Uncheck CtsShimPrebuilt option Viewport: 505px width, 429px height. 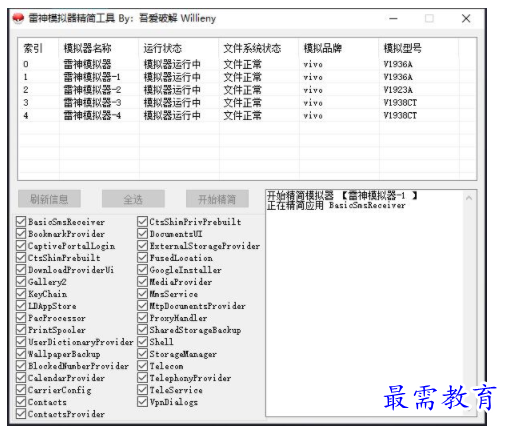click(21, 258)
